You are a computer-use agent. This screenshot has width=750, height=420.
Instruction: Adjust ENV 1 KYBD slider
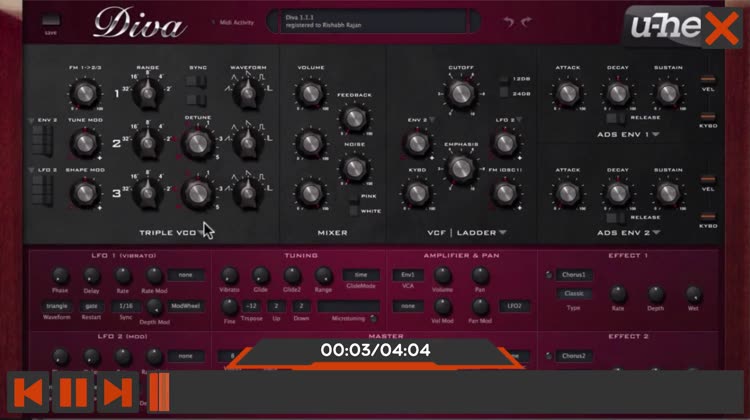click(708, 116)
